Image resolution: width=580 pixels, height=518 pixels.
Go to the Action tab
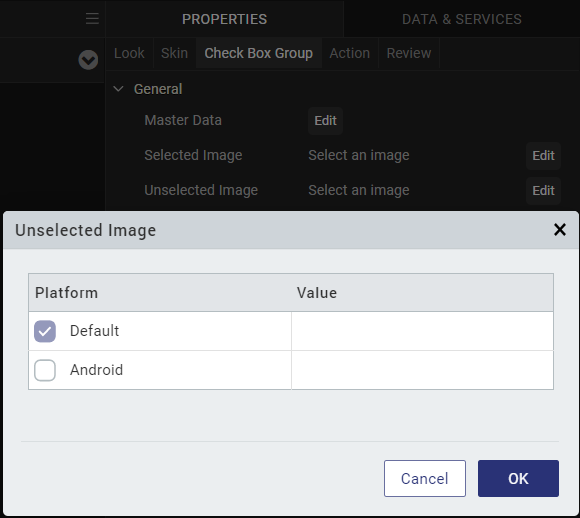350,53
